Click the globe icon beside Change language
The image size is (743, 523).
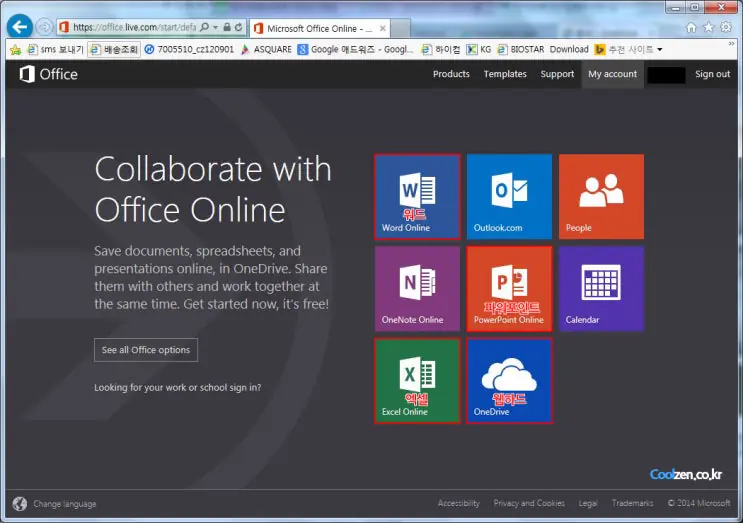[20, 504]
